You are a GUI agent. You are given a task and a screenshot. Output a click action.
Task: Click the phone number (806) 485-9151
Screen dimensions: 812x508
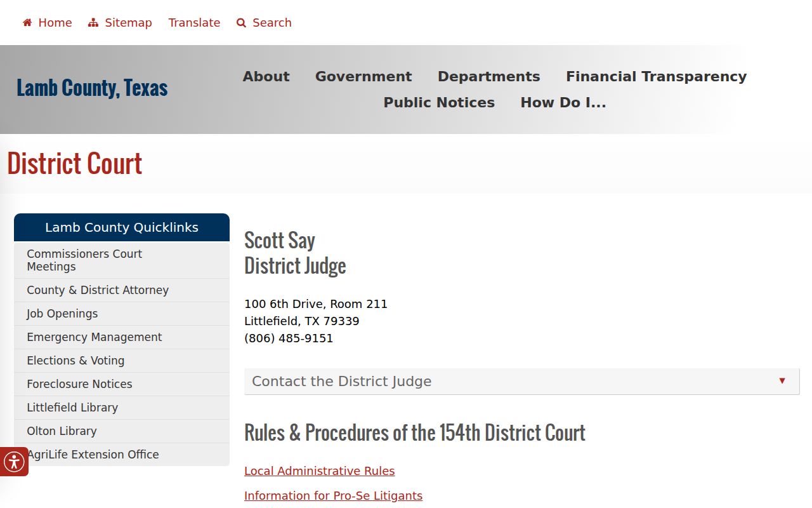pyautogui.click(x=289, y=338)
